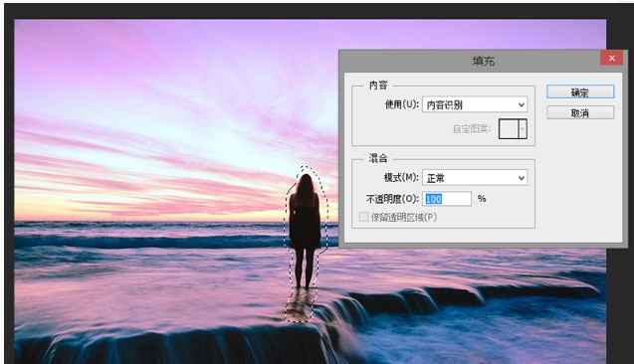Image resolution: width=634 pixels, height=364 pixels.
Task: Toggle the 保留透明区域(P) checkbox
Action: pos(363,217)
